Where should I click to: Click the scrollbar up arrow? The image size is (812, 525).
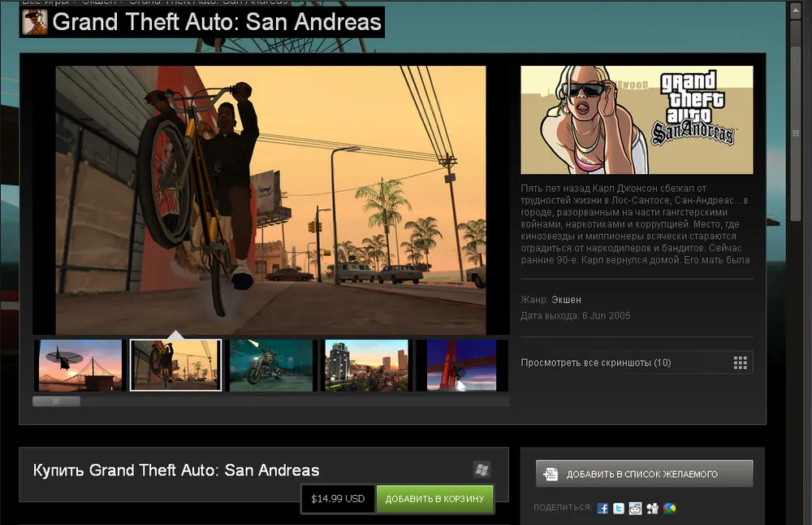(796, 11)
